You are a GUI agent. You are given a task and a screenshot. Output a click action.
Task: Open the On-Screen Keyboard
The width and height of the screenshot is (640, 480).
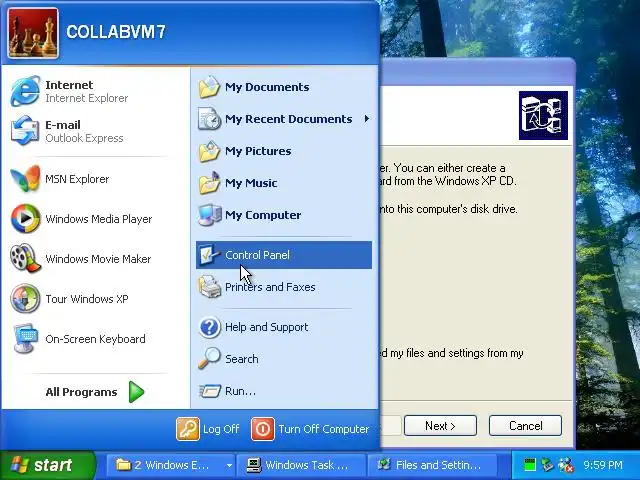click(x=95, y=339)
